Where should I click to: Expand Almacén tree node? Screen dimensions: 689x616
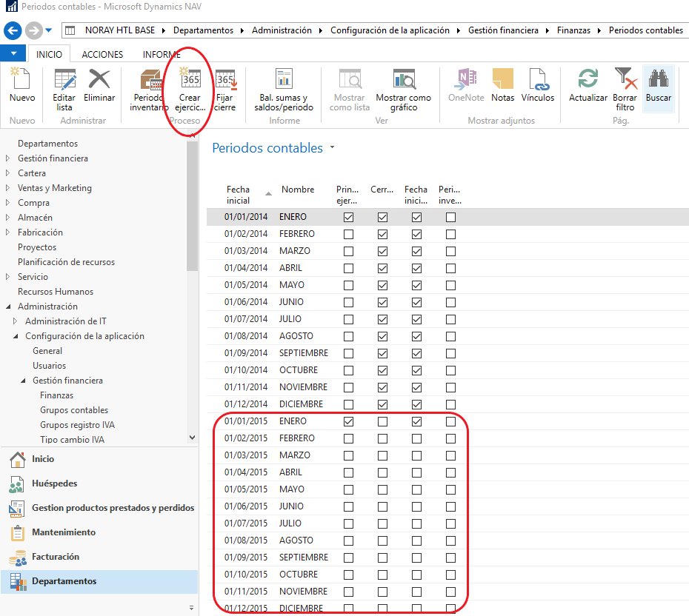point(7,218)
